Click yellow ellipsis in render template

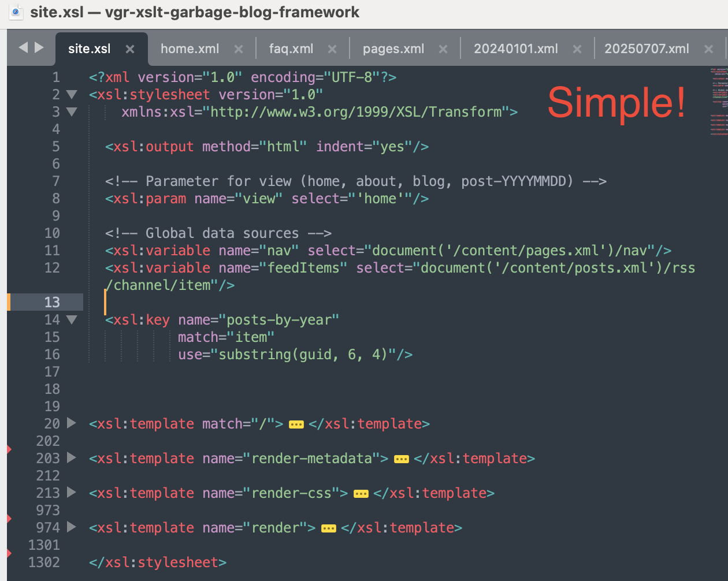point(329,528)
